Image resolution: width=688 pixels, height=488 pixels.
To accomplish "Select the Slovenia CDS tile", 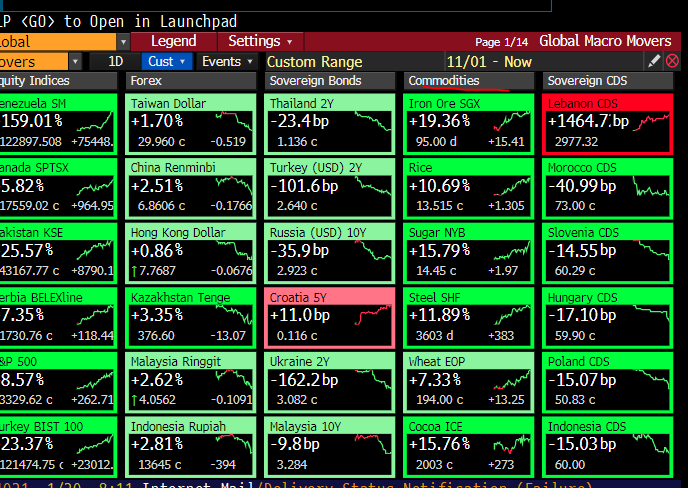I will click(x=608, y=253).
